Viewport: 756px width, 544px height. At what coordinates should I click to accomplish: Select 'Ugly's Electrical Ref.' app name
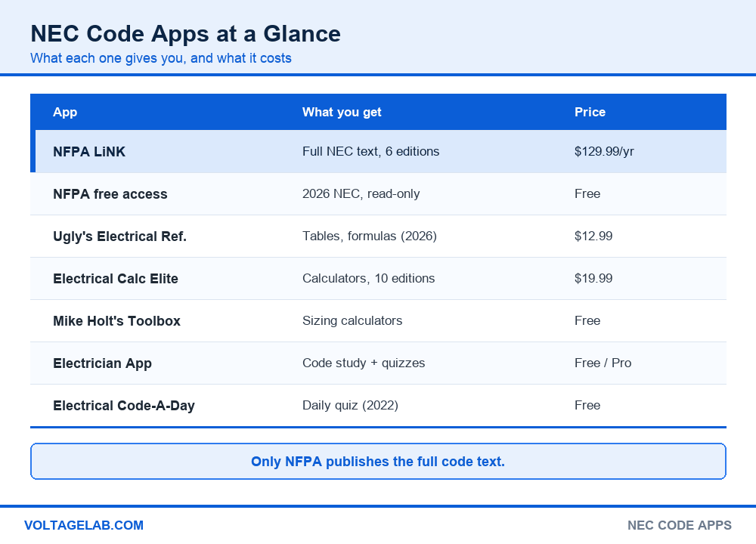pos(119,236)
